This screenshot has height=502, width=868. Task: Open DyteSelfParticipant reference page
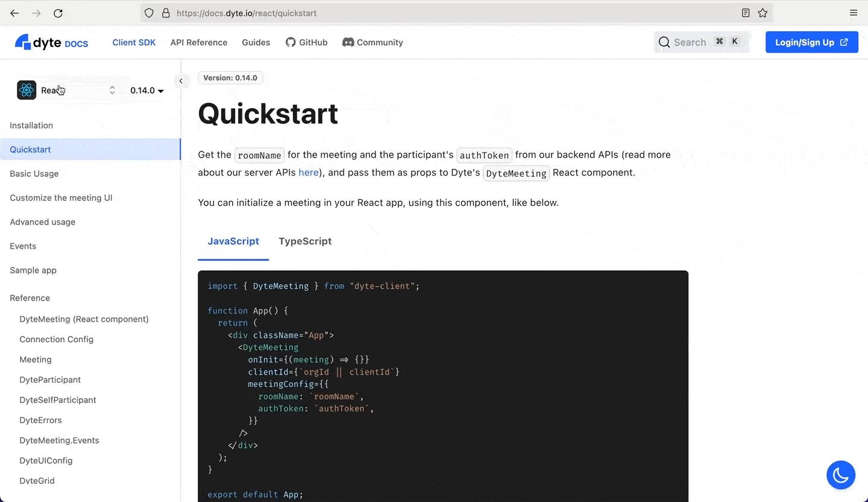(58, 400)
